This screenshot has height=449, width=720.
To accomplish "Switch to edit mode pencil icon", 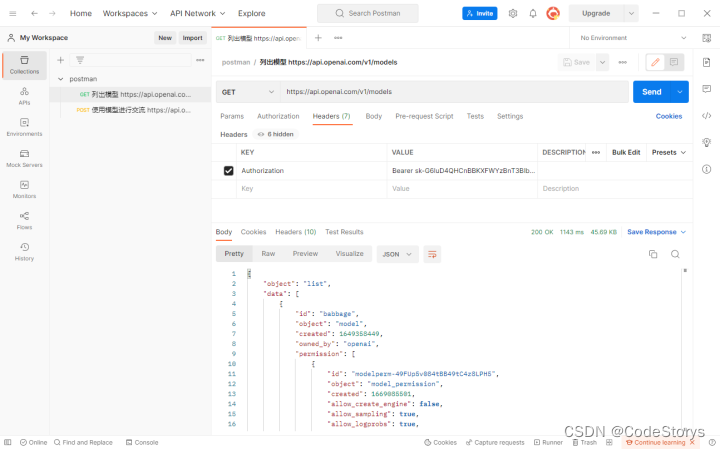I will click(655, 62).
